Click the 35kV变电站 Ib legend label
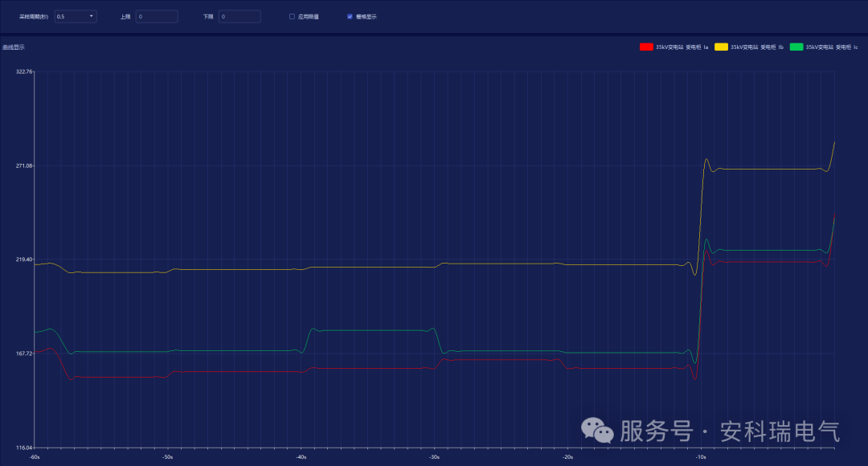 pyautogui.click(x=757, y=47)
